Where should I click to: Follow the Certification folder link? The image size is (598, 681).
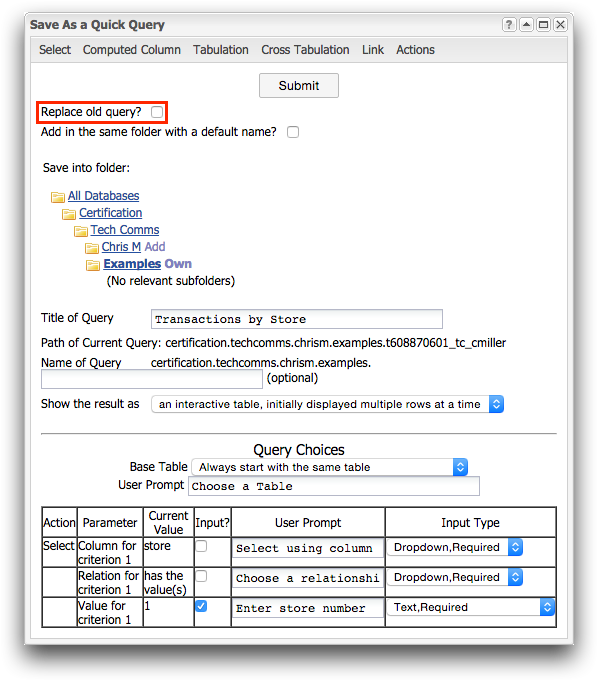point(110,213)
